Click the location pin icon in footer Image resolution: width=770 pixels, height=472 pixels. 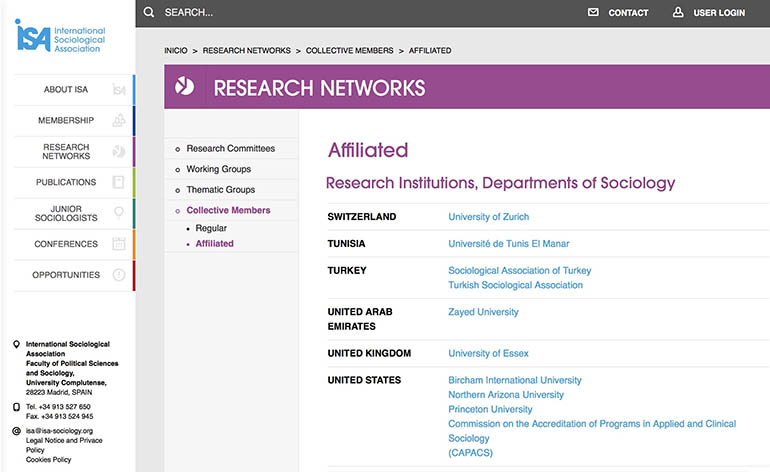16,344
